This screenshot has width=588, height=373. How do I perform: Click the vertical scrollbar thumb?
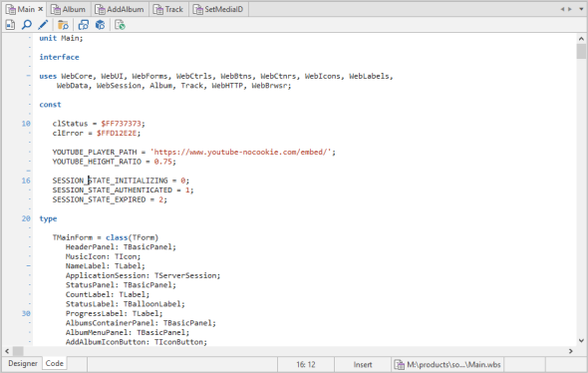581,51
